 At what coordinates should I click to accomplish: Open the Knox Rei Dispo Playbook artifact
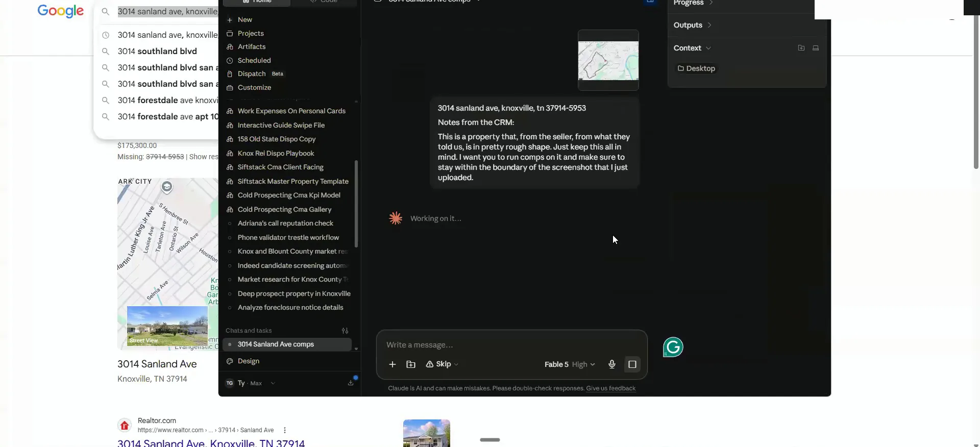tap(276, 154)
